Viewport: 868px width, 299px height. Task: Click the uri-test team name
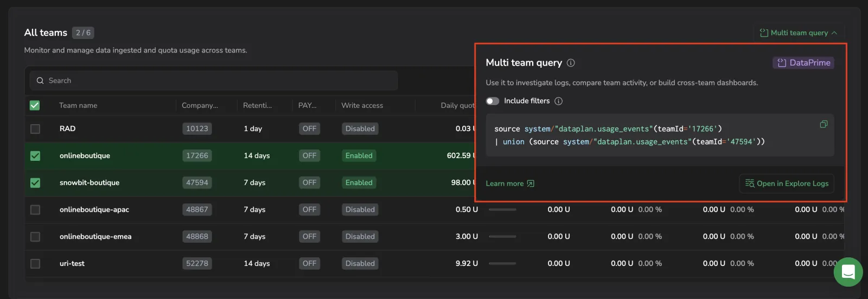coord(72,264)
